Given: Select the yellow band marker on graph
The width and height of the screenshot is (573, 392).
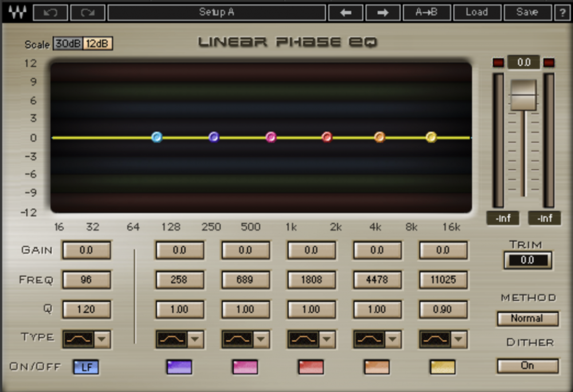Looking at the screenshot, I should (431, 137).
